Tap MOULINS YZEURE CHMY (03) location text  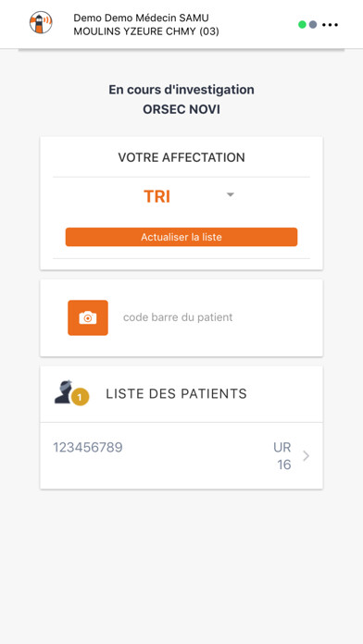coord(146,31)
